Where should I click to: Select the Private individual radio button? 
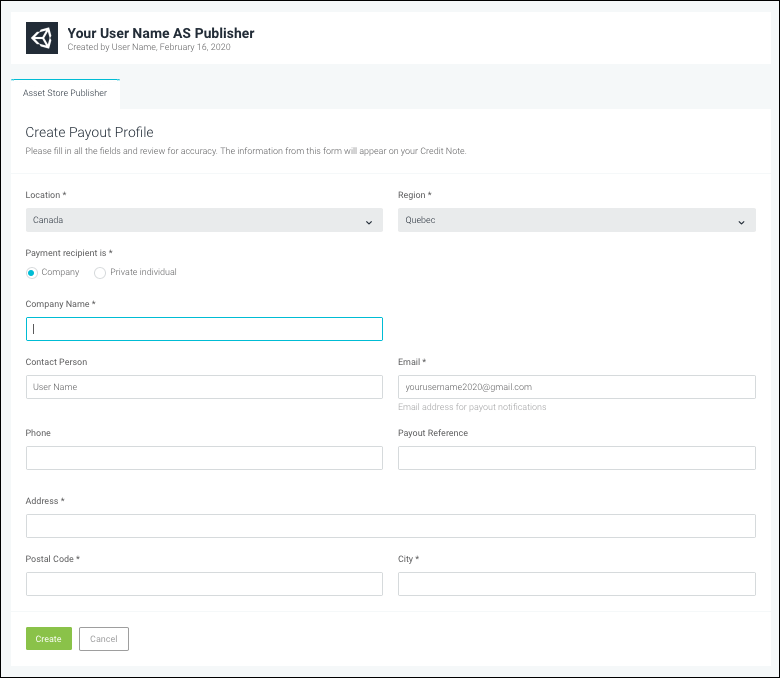(100, 273)
